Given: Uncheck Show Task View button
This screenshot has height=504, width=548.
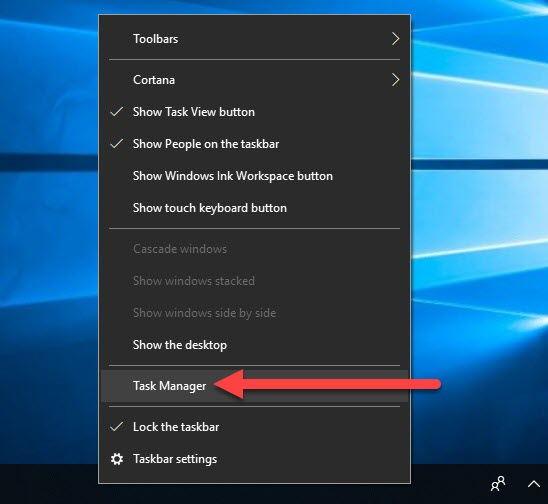Looking at the screenshot, I should pyautogui.click(x=254, y=112).
